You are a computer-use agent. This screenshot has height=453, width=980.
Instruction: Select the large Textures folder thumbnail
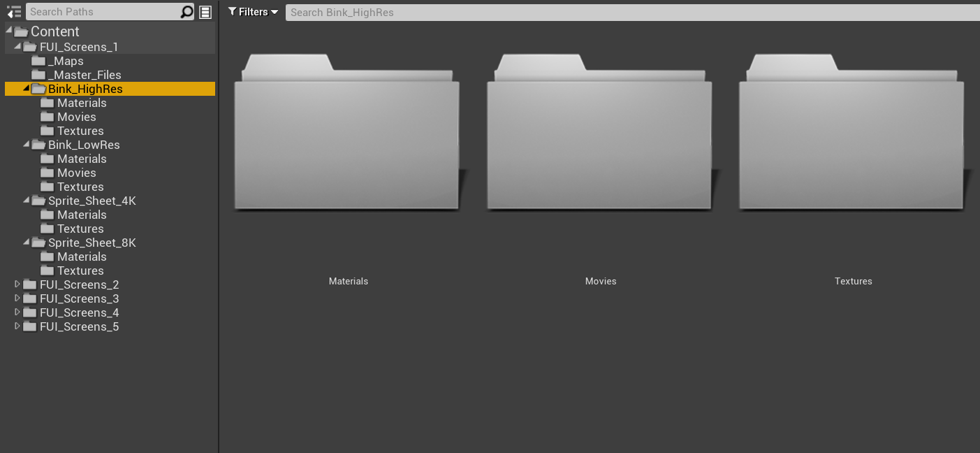click(x=852, y=133)
